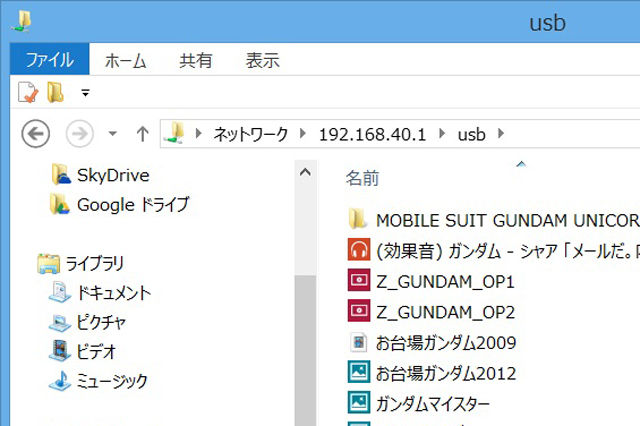The width and height of the screenshot is (640, 426).
Task: Click the video icon of Z_GUNDAM_OP2
Action: tap(359, 311)
